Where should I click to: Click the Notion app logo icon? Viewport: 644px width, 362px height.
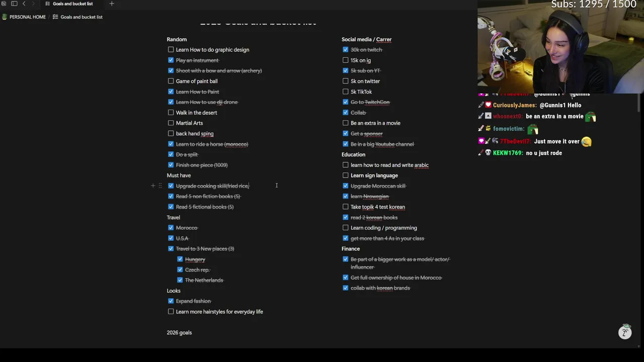(x=4, y=4)
